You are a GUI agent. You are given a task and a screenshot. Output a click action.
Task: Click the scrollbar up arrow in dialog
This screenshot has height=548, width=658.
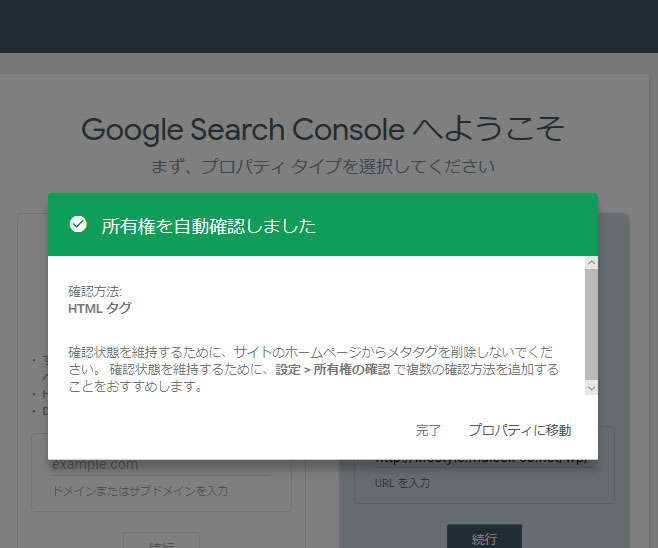590,263
